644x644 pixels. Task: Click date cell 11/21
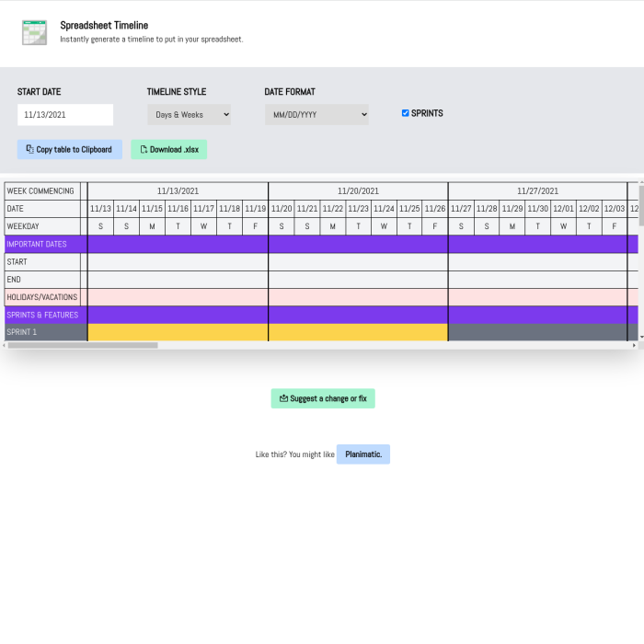pos(307,209)
